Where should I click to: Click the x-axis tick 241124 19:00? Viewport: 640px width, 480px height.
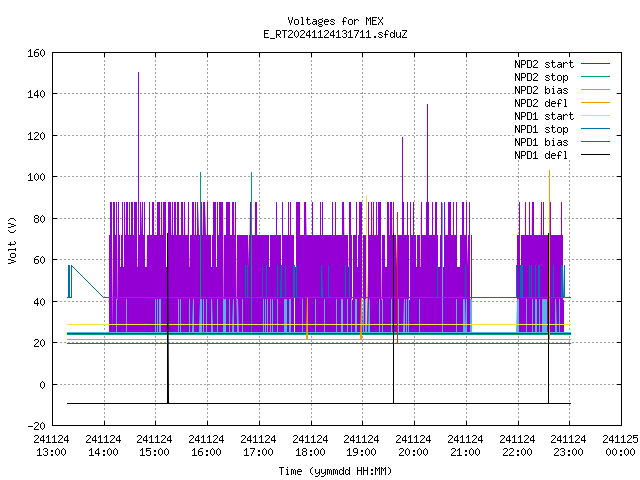pos(361,446)
